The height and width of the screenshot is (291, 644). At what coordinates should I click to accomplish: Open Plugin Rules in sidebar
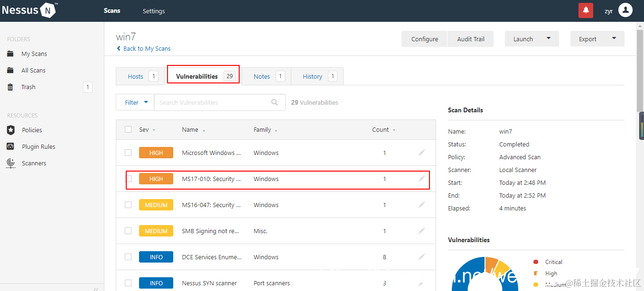click(x=38, y=146)
